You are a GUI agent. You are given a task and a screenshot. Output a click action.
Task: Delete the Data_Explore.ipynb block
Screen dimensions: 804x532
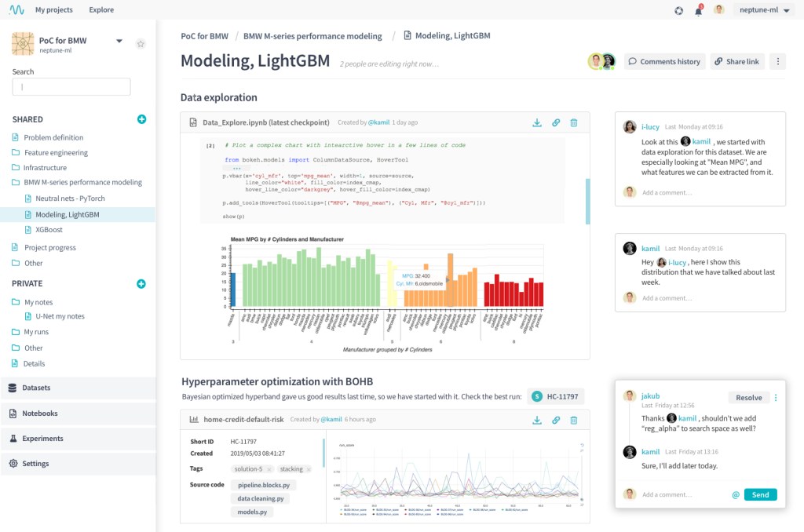pyautogui.click(x=574, y=123)
